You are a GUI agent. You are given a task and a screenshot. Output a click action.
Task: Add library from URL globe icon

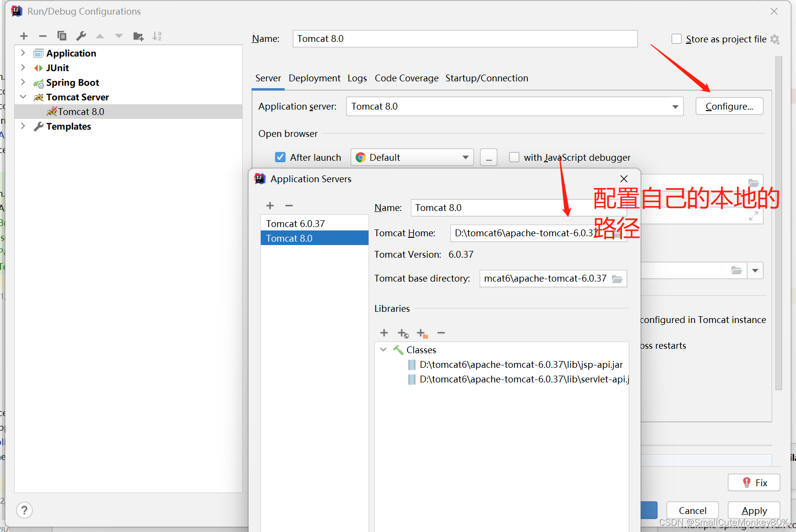[x=403, y=333]
